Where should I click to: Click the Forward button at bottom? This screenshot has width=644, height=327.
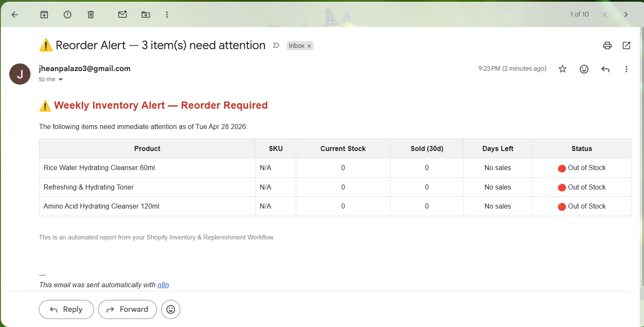coord(127,309)
